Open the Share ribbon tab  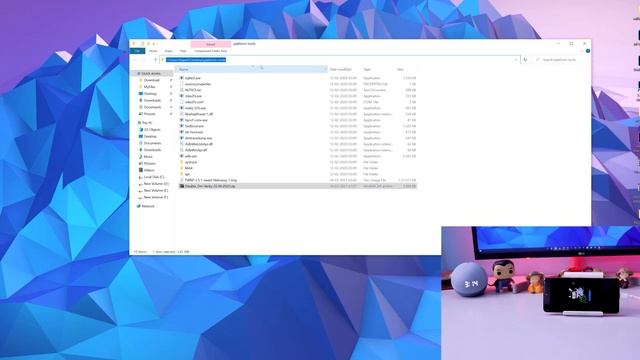pos(169,51)
